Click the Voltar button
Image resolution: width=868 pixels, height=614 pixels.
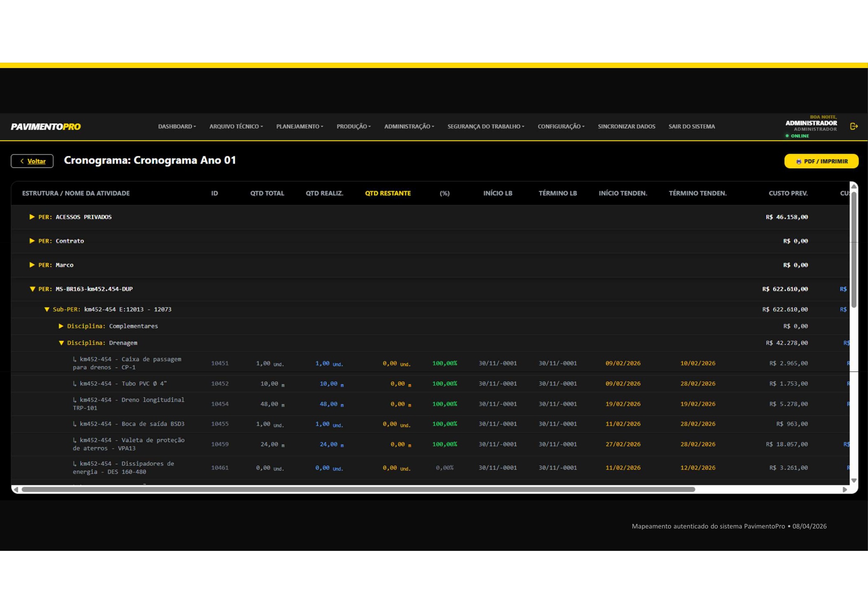[x=32, y=161]
